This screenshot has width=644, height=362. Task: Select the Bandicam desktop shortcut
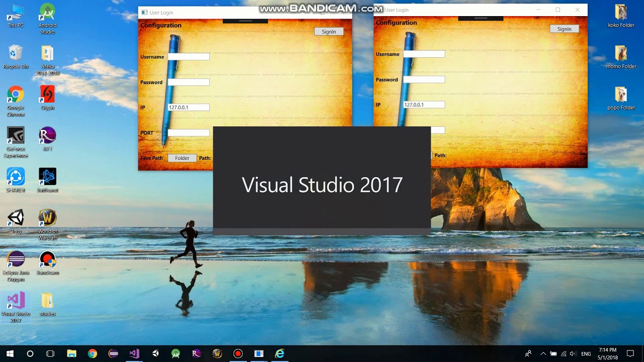pyautogui.click(x=47, y=263)
